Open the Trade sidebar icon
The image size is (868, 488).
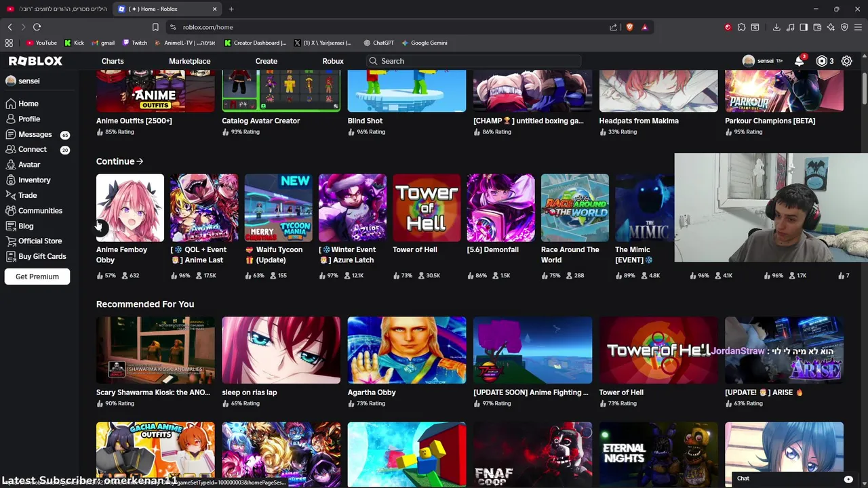(x=10, y=195)
